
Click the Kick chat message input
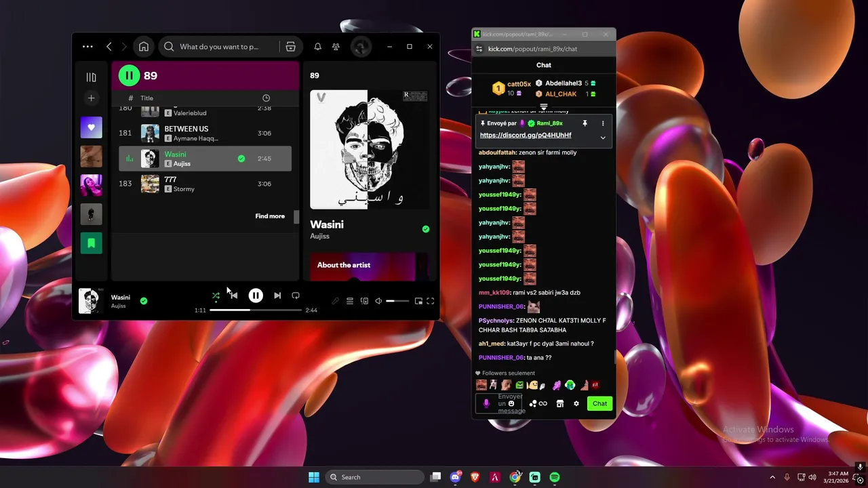498,404
